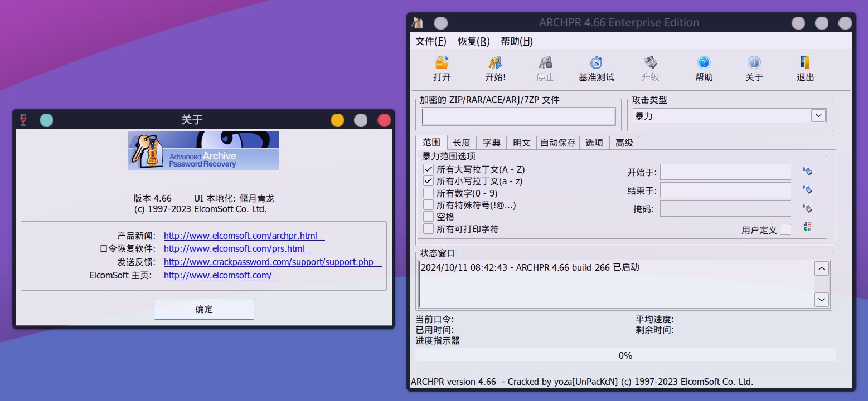Open the 文件(F) menu
The image size is (868, 401).
pos(431,41)
